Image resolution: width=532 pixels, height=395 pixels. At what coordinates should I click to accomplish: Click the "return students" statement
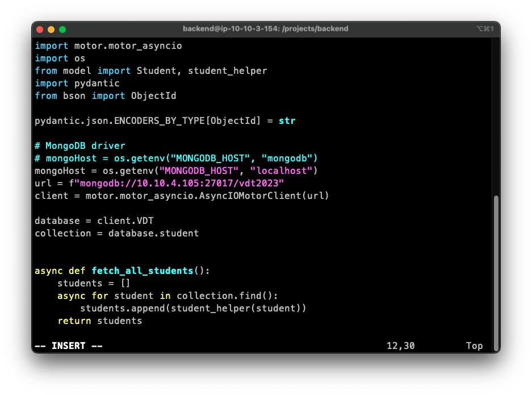(99, 321)
